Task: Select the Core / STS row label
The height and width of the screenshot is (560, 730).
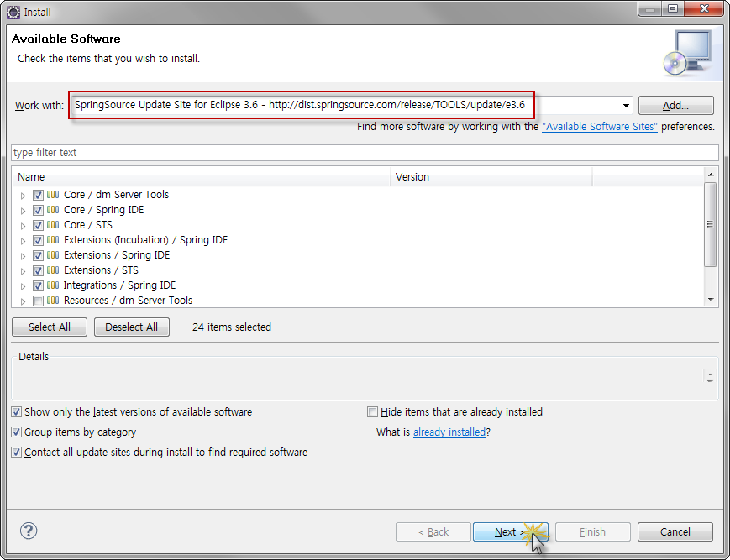Action: coord(88,225)
